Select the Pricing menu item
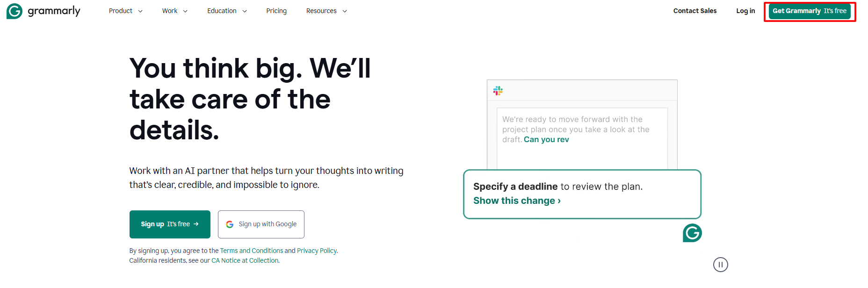 pyautogui.click(x=276, y=11)
